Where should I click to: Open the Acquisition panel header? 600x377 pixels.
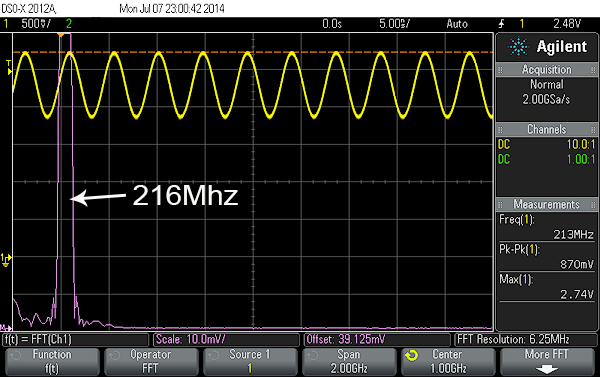click(546, 70)
